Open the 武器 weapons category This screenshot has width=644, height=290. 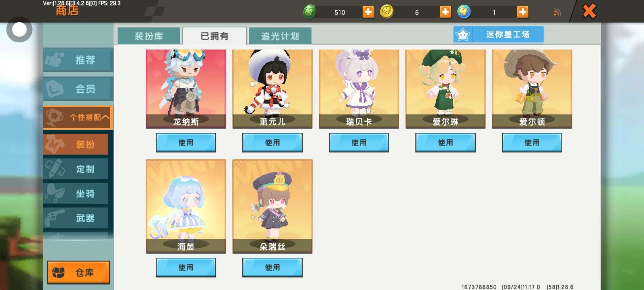(76, 218)
